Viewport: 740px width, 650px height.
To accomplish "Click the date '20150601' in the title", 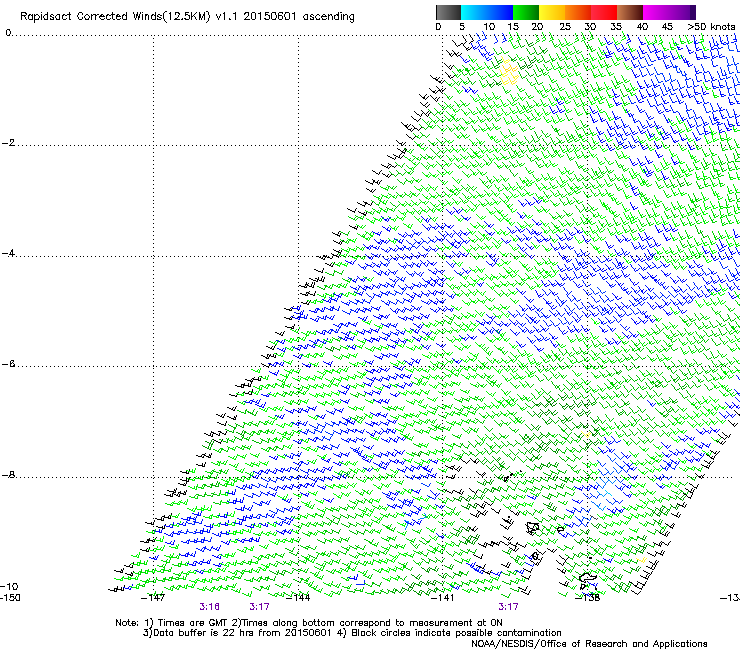I will coord(270,16).
